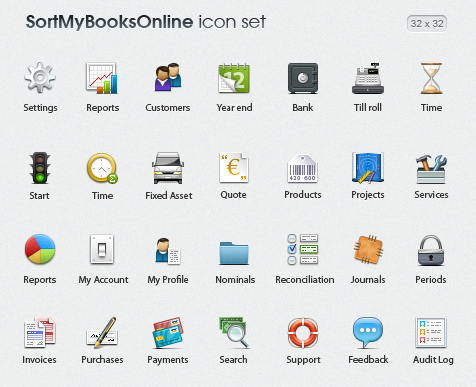The height and width of the screenshot is (387, 476).
Task: Open the Audit Log list icon
Action: coord(431,332)
